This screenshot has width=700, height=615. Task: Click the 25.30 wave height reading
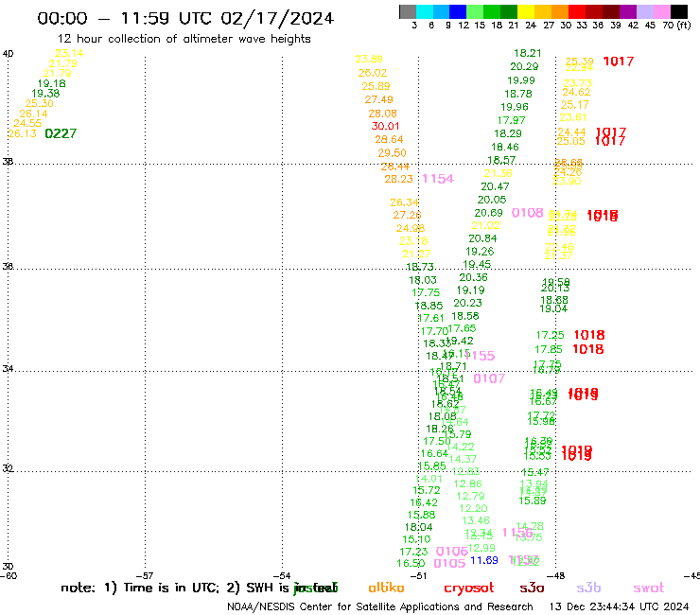[40, 103]
